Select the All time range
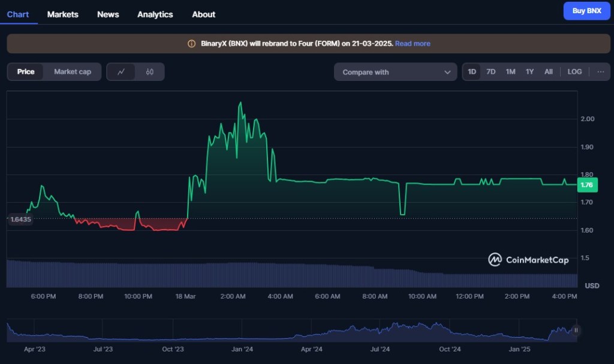This screenshot has height=364, width=614. [549, 72]
